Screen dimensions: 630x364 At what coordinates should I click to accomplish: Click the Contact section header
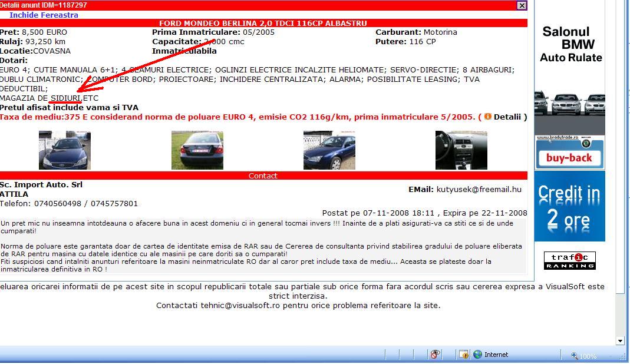[x=263, y=176]
